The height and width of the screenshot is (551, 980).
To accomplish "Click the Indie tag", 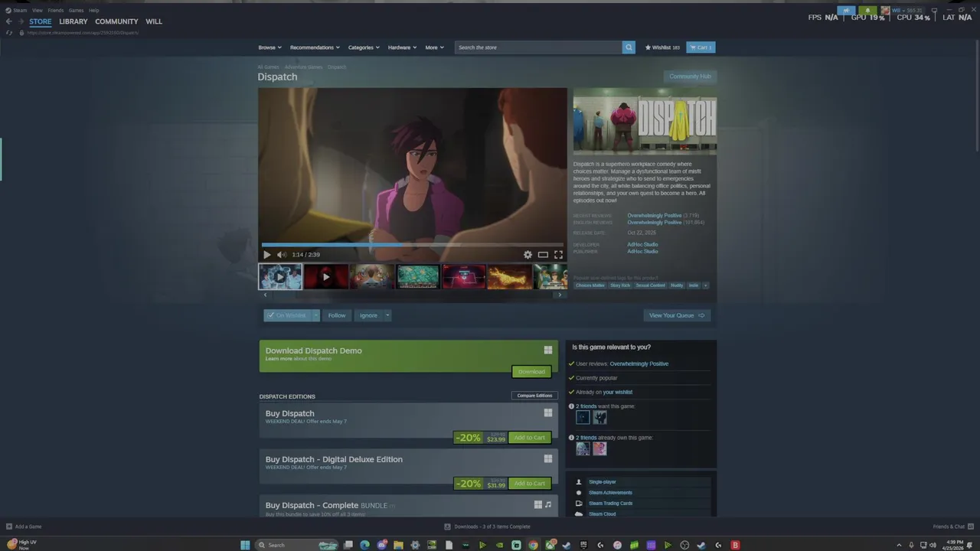I will [x=694, y=285].
